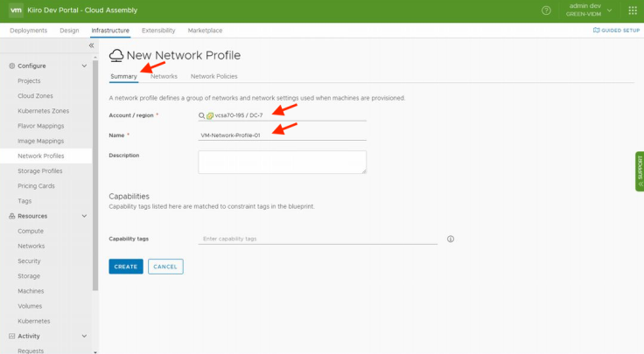
Task: Open Machines under Resources
Action: tap(31, 291)
